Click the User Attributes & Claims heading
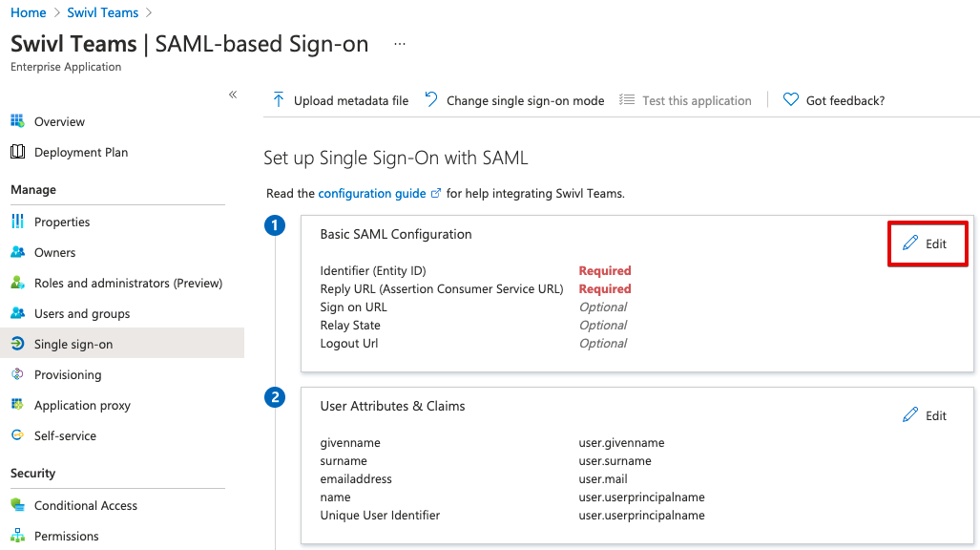This screenshot has width=980, height=550. click(392, 406)
